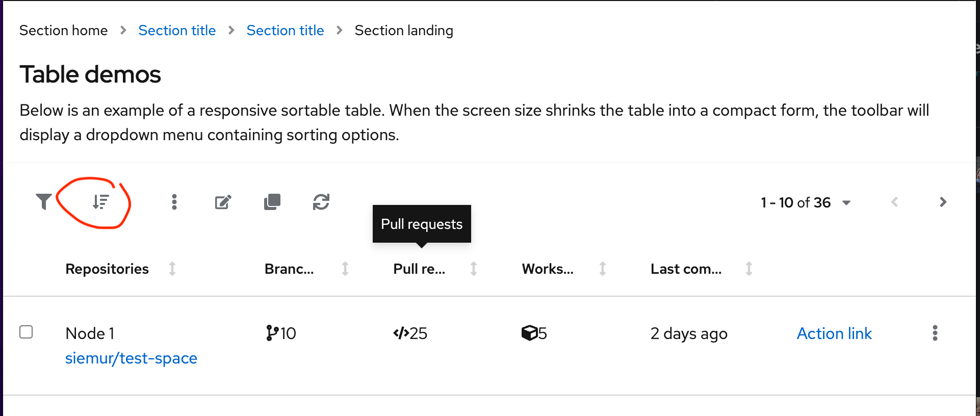Screen dimensions: 980x416
Task: Click the edit pencil icon
Action: pos(223,202)
